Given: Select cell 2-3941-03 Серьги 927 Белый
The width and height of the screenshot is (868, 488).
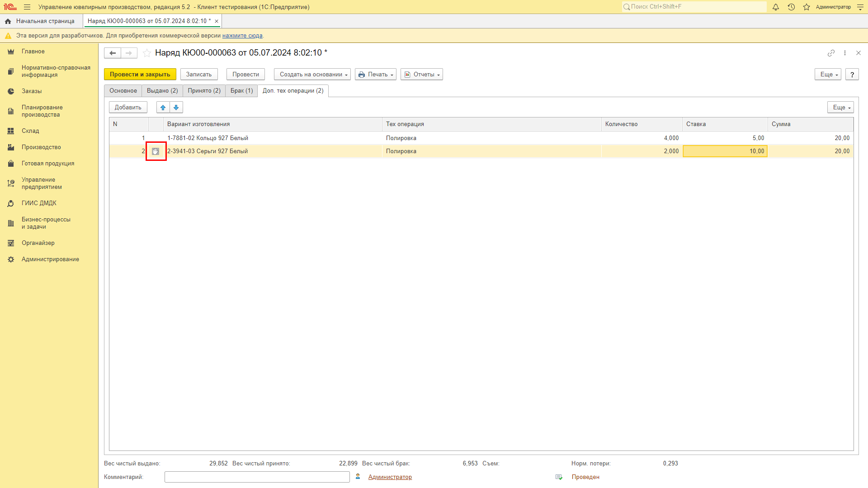Looking at the screenshot, I should click(273, 151).
